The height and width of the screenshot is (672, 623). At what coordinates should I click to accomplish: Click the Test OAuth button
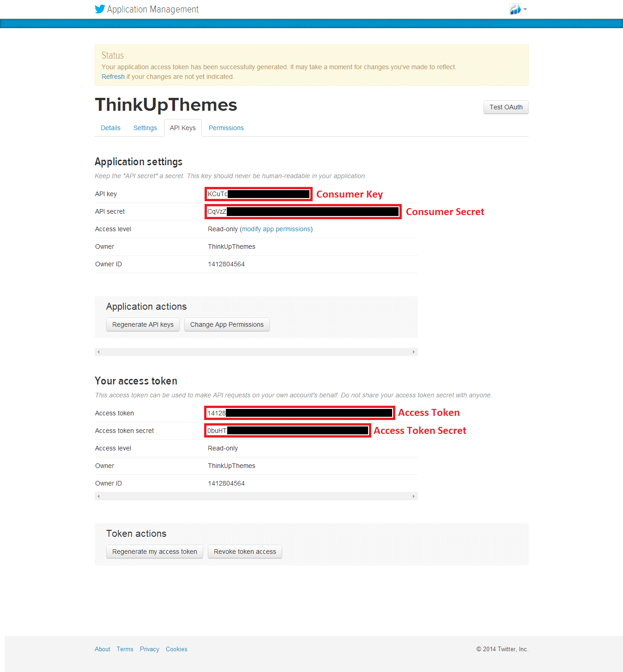pyautogui.click(x=506, y=107)
